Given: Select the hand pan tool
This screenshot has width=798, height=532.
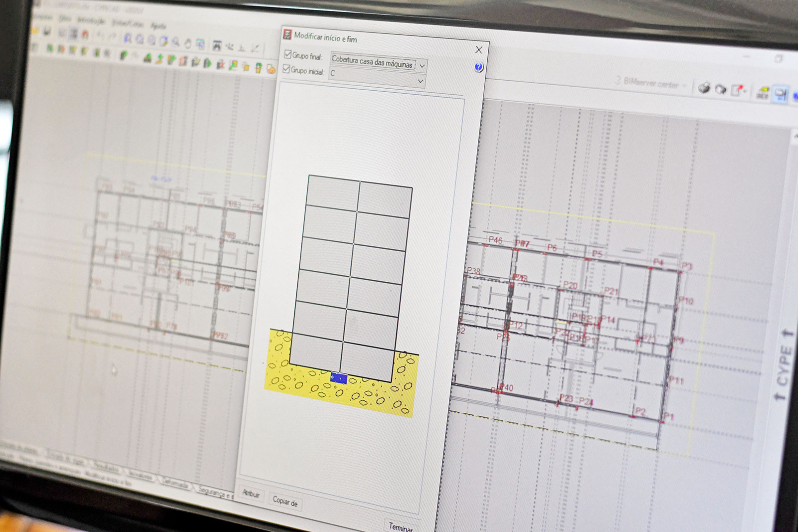Looking at the screenshot, I should (188, 43).
